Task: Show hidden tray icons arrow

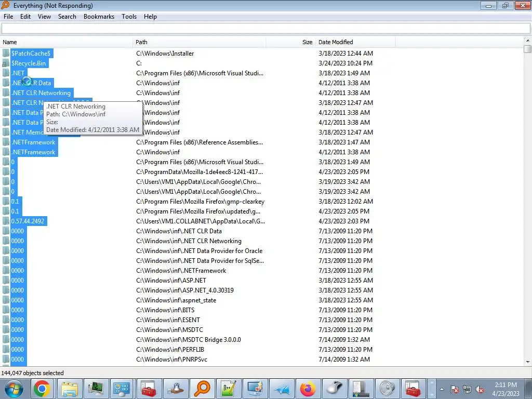Action: click(x=442, y=390)
